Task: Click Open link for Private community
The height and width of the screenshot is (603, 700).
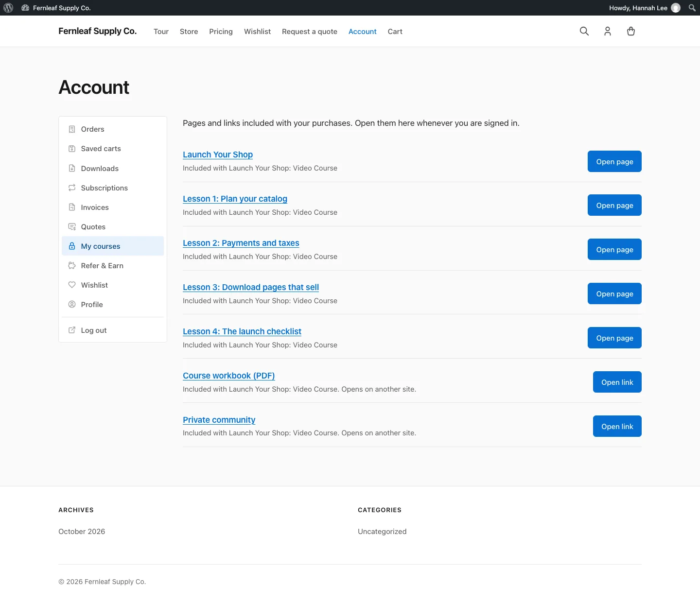Action: [x=617, y=426]
